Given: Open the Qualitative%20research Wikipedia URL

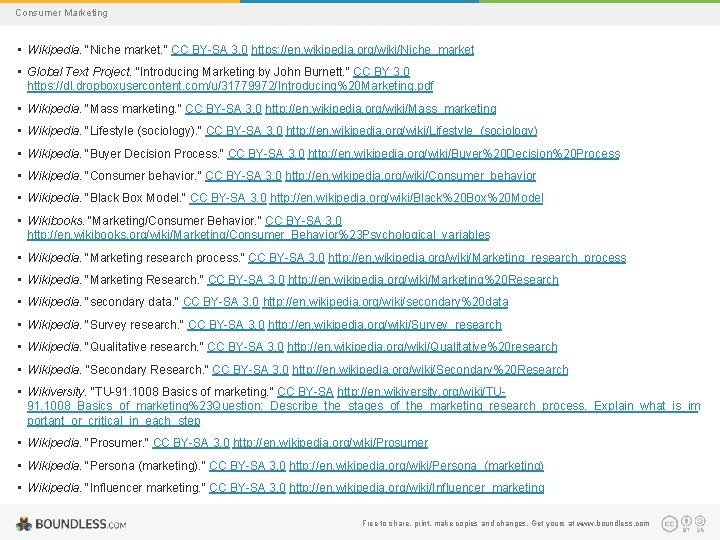Looking at the screenshot, I should tap(422, 347).
